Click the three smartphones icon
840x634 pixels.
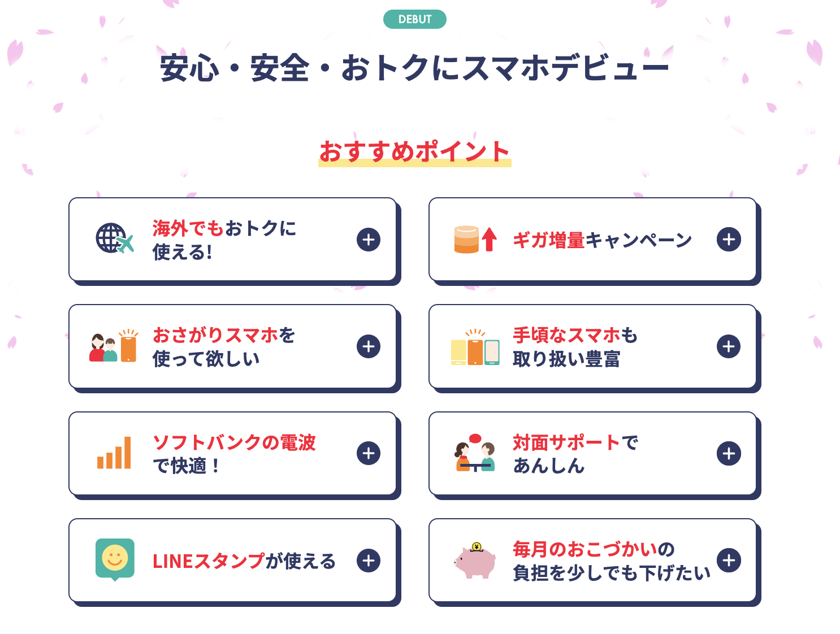coord(475,348)
